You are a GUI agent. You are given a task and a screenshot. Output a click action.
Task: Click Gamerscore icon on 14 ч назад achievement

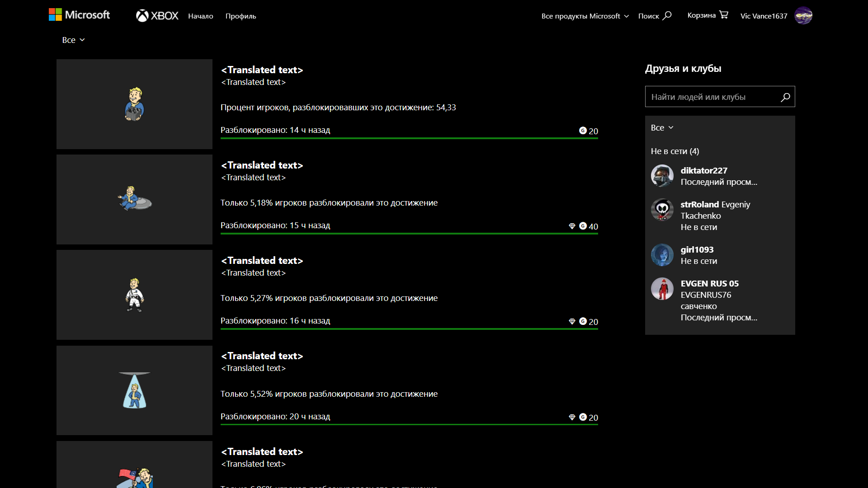point(583,131)
